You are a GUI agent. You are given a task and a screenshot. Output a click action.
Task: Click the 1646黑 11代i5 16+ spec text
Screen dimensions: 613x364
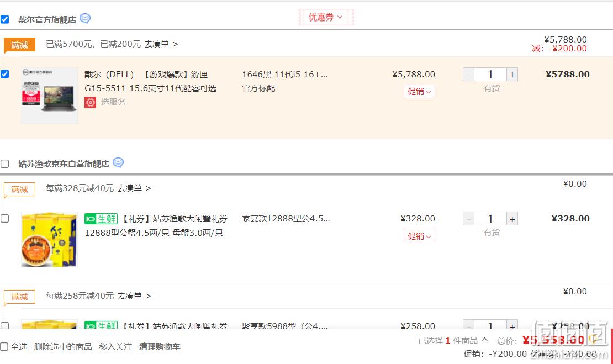[x=285, y=74]
